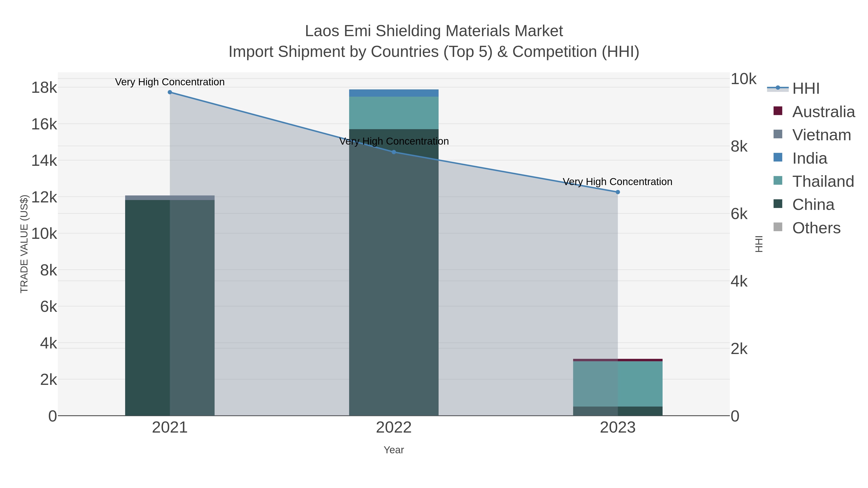Viewport: 868px width, 488px height.
Task: Click the India blue color swatch
Action: click(x=778, y=157)
